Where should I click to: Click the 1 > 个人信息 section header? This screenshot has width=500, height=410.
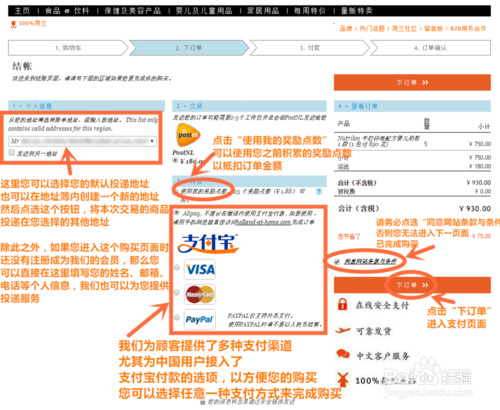87,106
